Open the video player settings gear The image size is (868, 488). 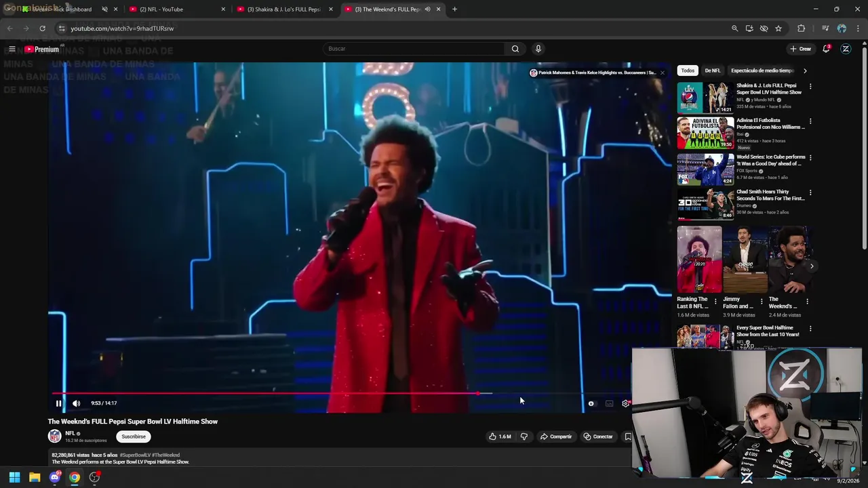click(625, 403)
